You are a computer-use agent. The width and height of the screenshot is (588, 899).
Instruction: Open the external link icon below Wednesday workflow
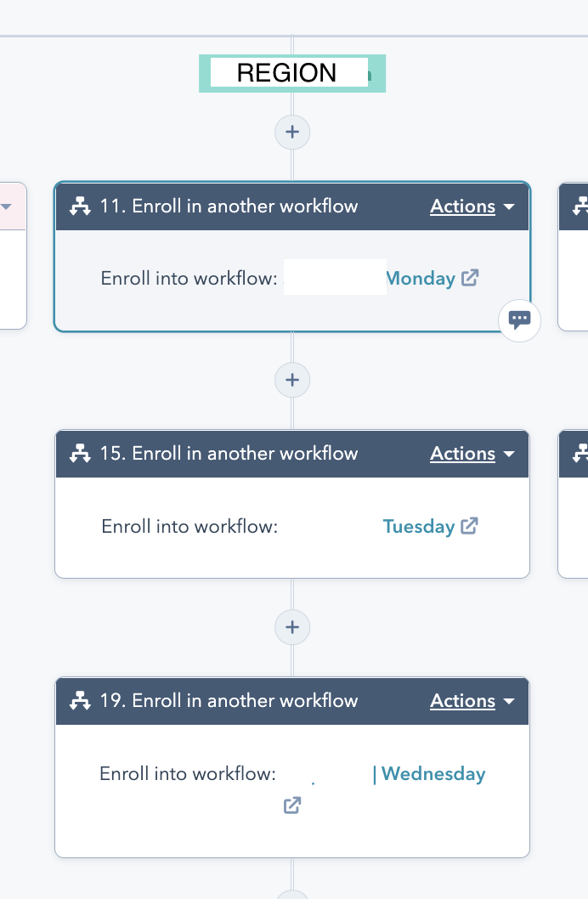[291, 805]
